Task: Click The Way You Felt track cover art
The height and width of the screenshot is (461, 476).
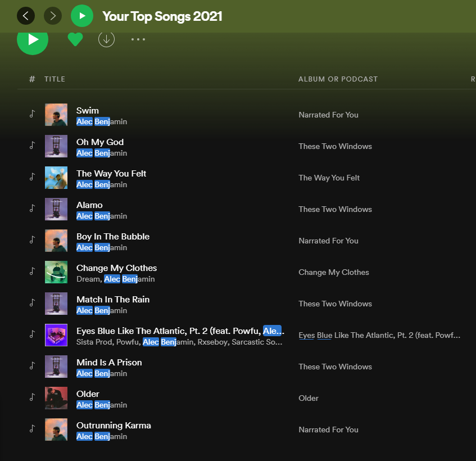Action: 56,178
